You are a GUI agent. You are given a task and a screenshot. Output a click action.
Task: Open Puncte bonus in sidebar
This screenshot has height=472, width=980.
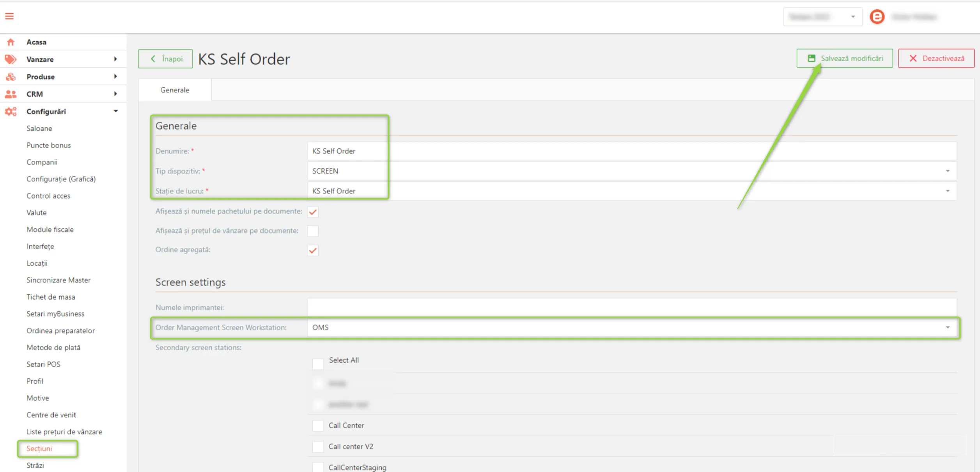48,145
